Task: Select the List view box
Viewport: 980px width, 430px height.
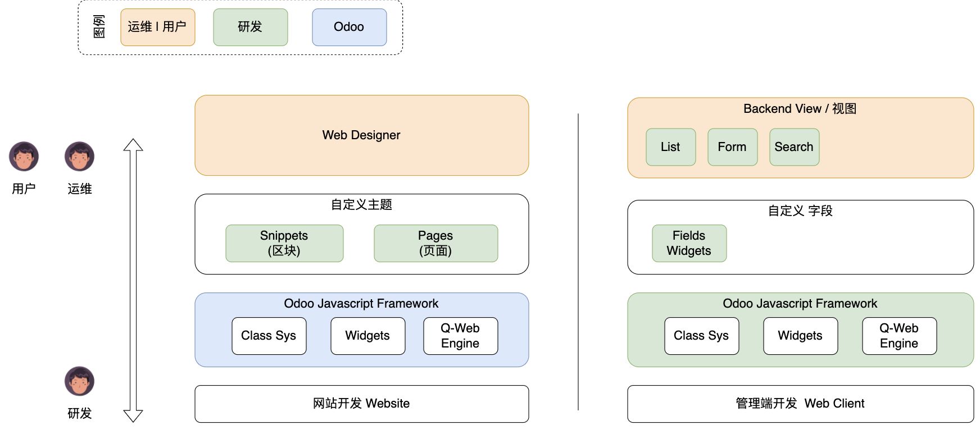Action: click(x=671, y=147)
